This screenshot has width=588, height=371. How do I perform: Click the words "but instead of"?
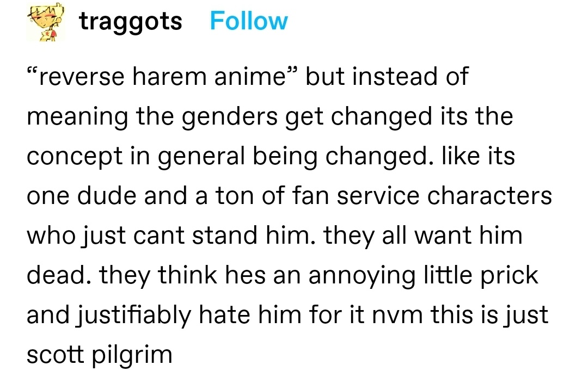tap(387, 77)
